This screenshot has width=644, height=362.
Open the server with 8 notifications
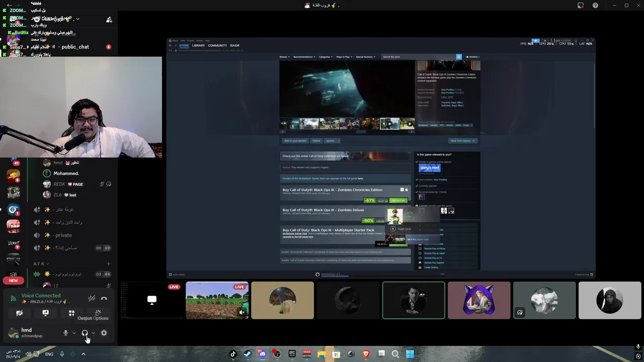pyautogui.click(x=14, y=176)
